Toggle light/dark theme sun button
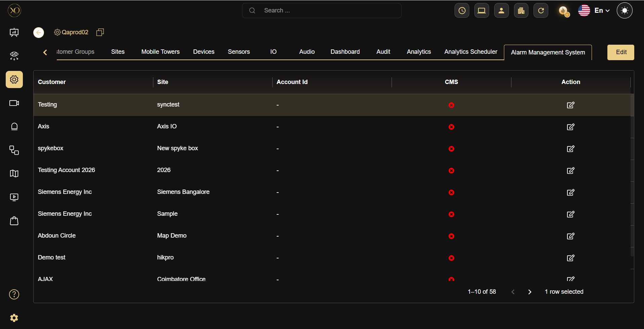This screenshot has height=329, width=644. tap(625, 10)
